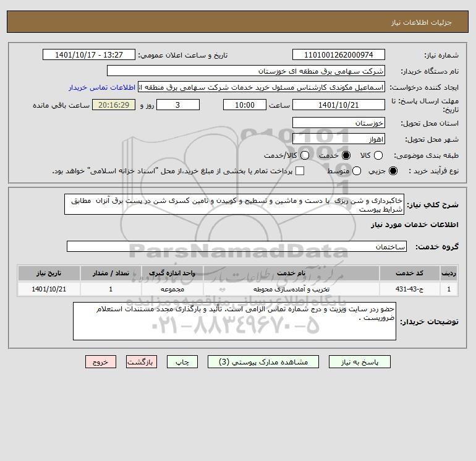The image size is (476, 461).
Task: Click the countdown timer 20:16:29
Action: tap(114, 105)
